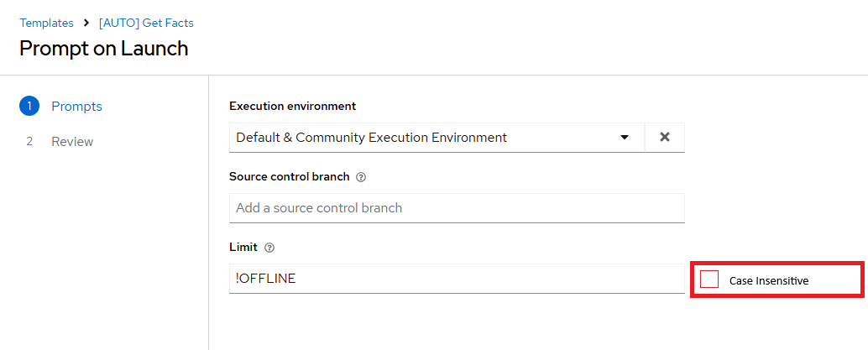Click the help icon beside Limit label
This screenshot has width=868, height=350.
269,248
